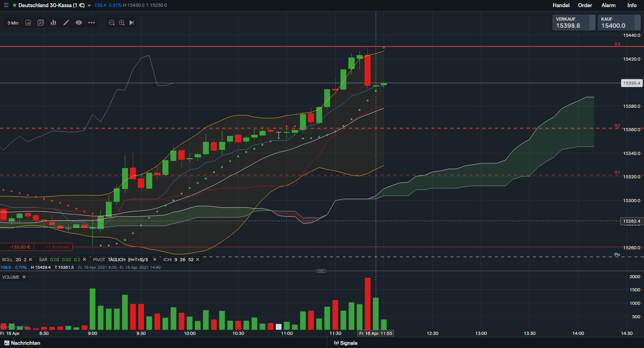
Task: Click the R3 pivot label
Action: tap(617, 44)
